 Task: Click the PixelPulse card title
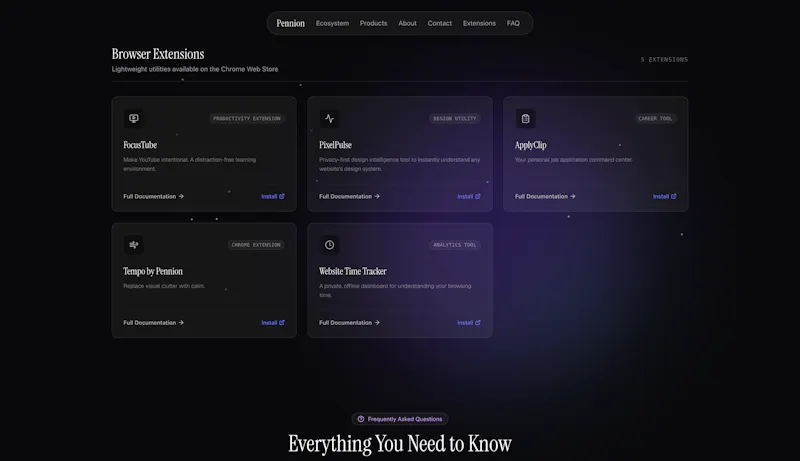tap(335, 145)
